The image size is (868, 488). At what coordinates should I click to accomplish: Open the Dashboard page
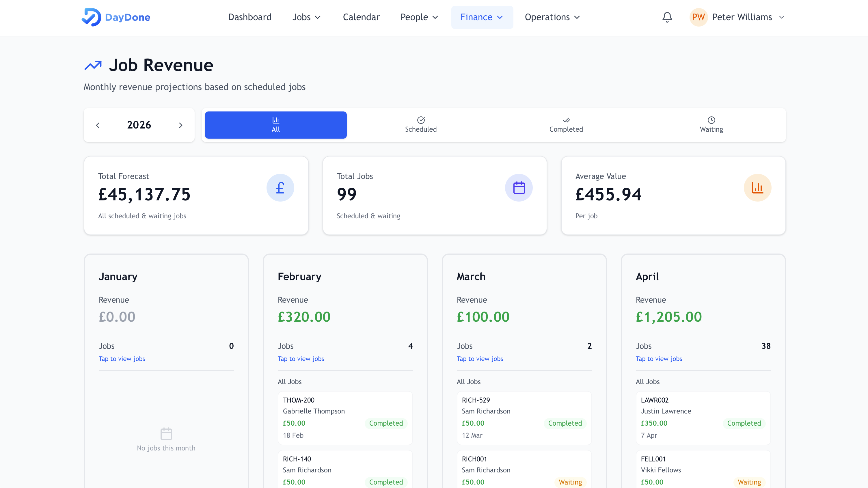point(250,17)
